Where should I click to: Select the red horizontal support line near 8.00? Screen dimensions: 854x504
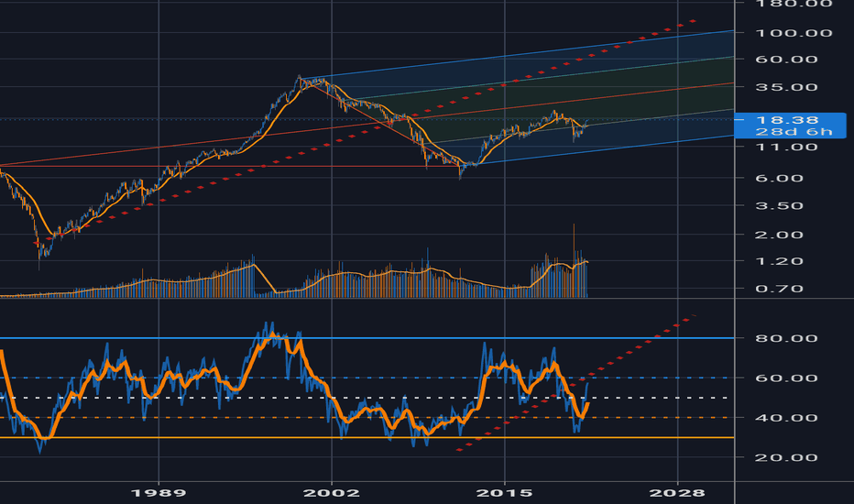[x=229, y=166]
